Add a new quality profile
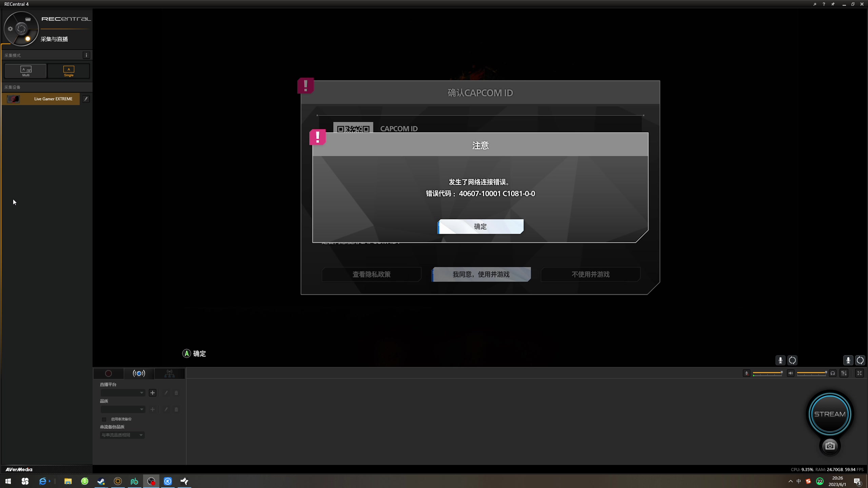 [153, 409]
